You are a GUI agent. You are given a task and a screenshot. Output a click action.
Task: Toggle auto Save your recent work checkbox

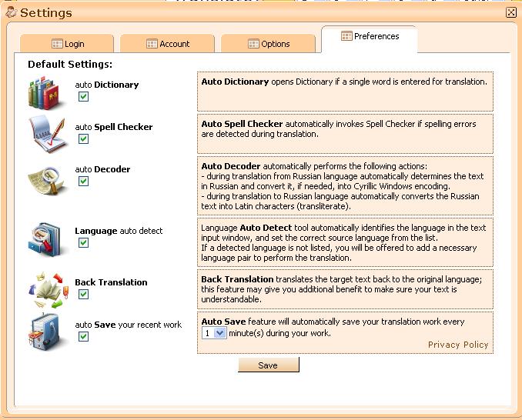83,337
